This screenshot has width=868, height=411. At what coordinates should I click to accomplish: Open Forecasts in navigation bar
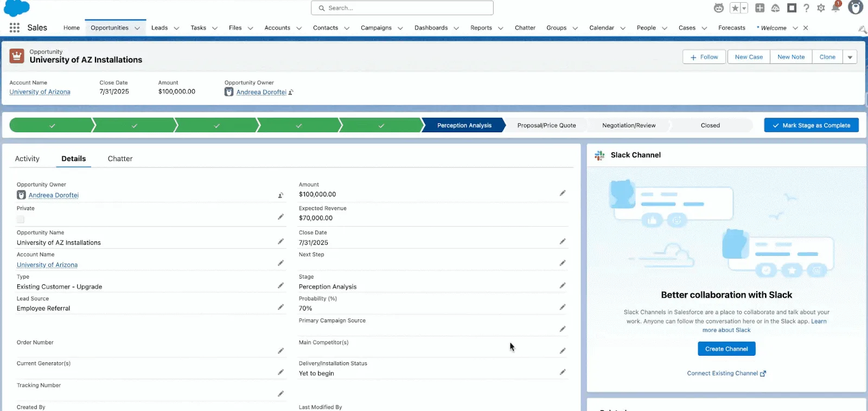[x=732, y=28]
